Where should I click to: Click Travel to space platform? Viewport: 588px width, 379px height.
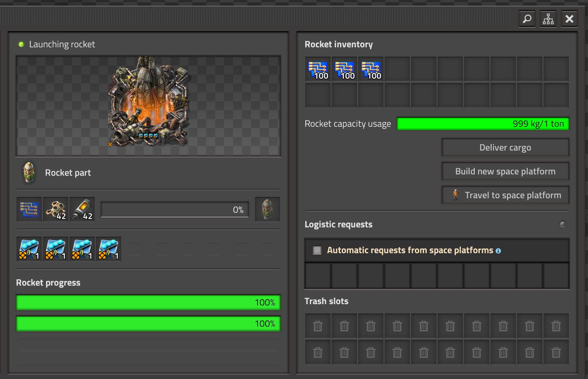(505, 195)
